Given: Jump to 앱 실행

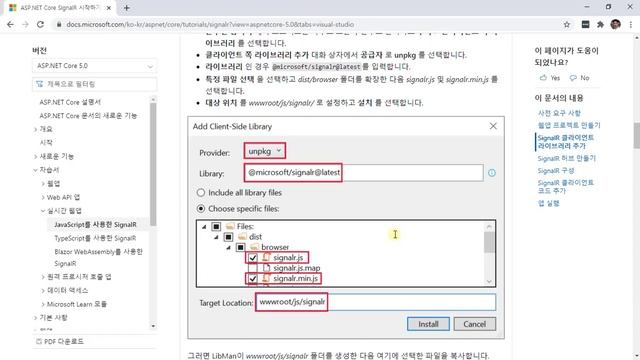Looking at the screenshot, I should pos(548,203).
